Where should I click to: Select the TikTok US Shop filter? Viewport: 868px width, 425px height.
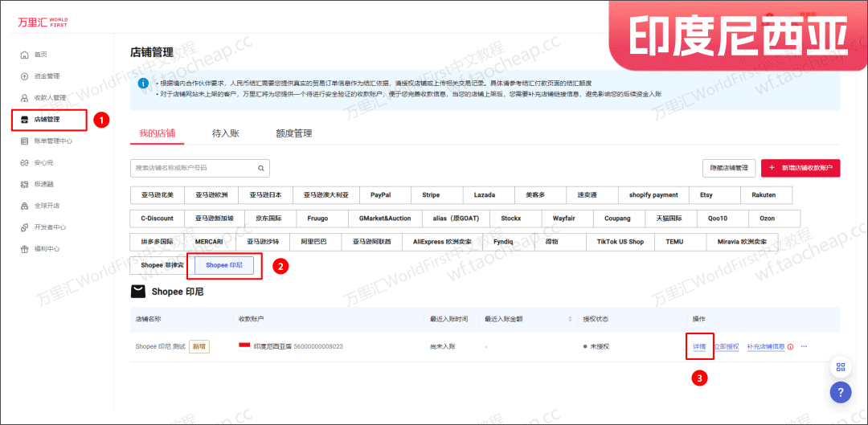click(620, 241)
